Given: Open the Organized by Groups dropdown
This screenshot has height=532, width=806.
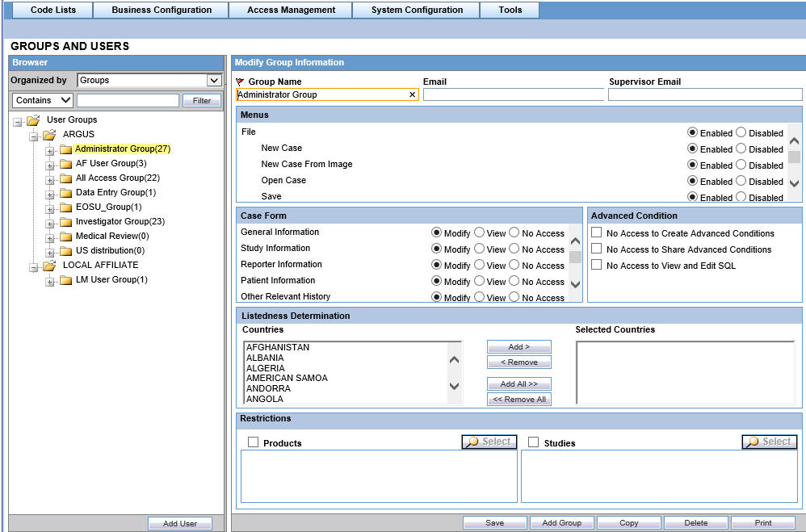Looking at the screenshot, I should pyautogui.click(x=214, y=81).
